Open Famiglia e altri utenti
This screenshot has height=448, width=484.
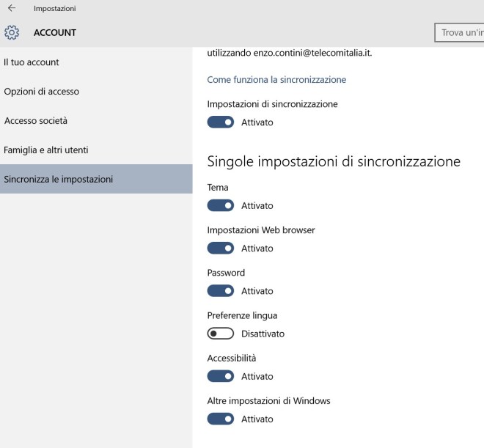coord(46,150)
